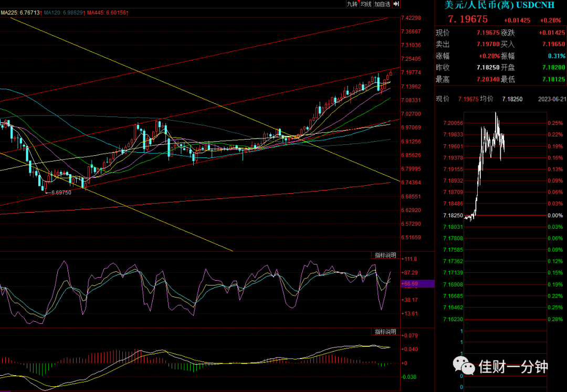Click the intraday peak on minute chart
Screen dimensions: 567x392
(496, 113)
